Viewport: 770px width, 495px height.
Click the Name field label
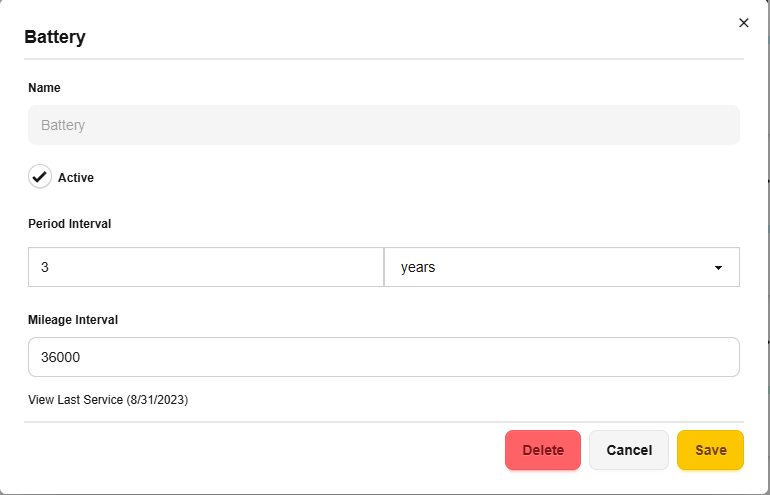tap(44, 88)
